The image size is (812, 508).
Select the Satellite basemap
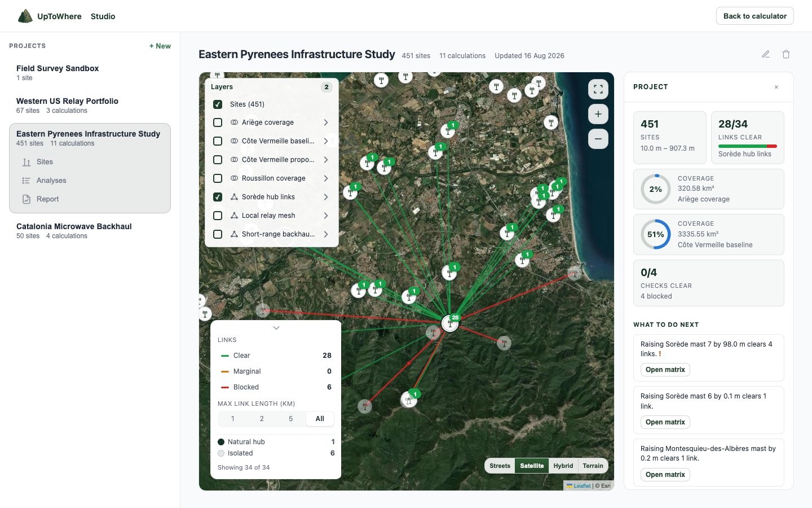pos(532,466)
